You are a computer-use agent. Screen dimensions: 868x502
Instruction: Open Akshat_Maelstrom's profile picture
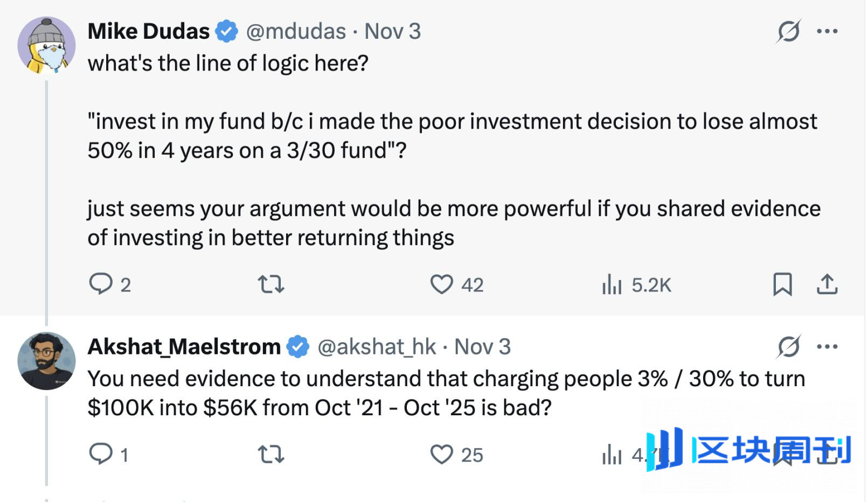pyautogui.click(x=46, y=361)
